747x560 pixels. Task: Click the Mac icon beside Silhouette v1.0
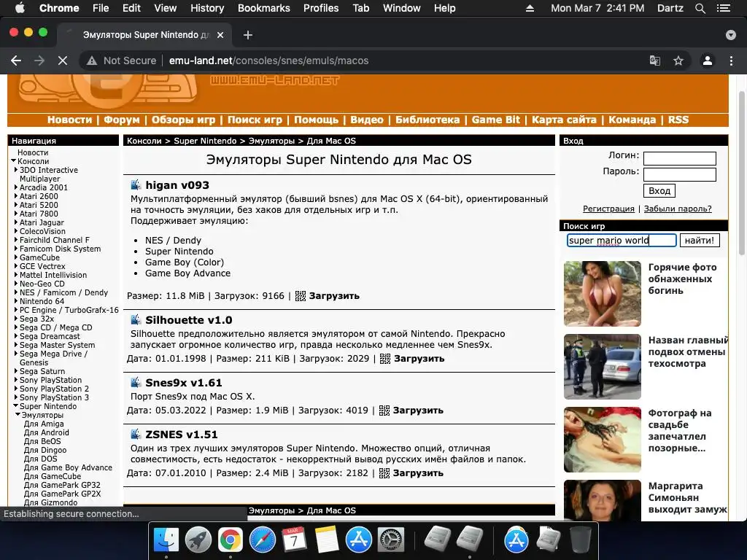tap(136, 319)
